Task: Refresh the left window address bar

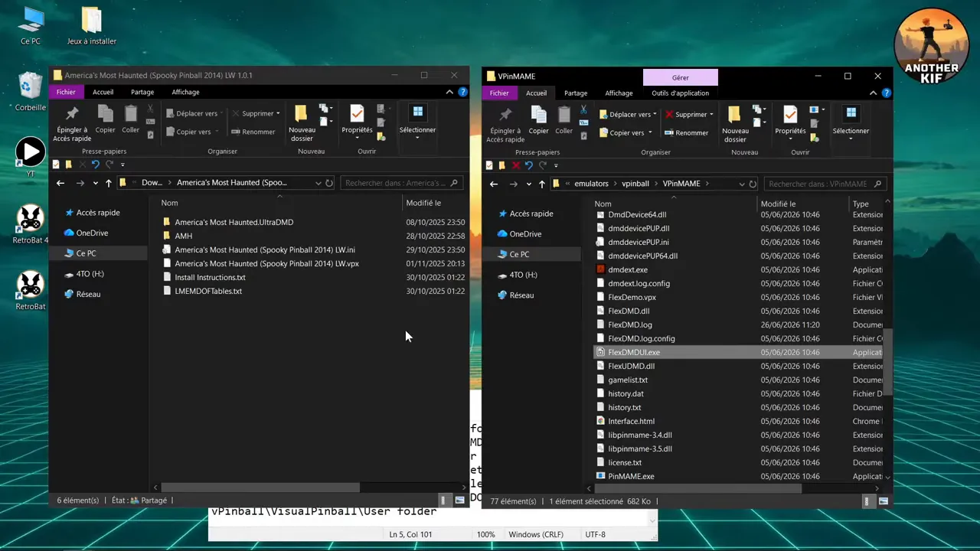Action: (x=329, y=183)
